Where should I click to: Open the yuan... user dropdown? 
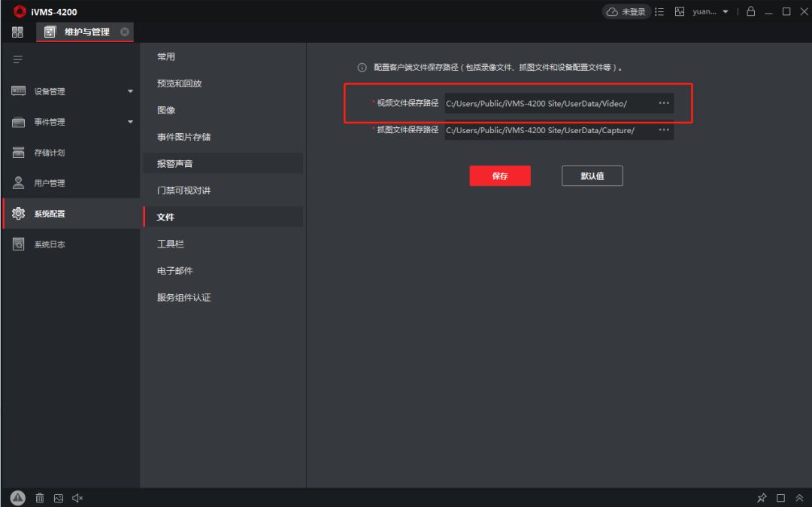tap(710, 12)
